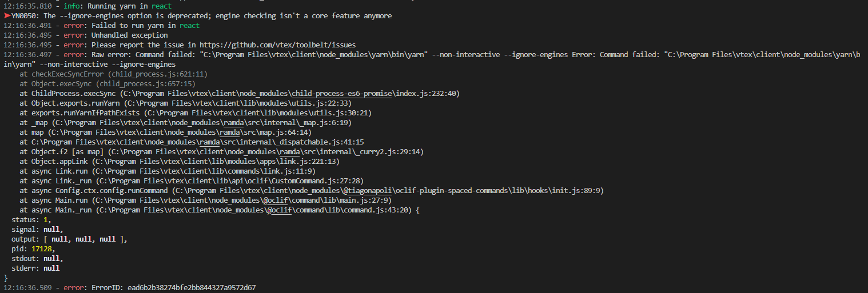Follow the child-process-es6-promise path link
This screenshot has width=868, height=293.
[x=340, y=93]
